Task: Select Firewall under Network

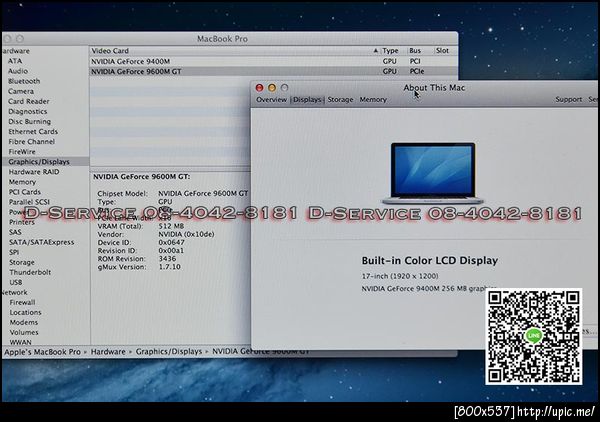Action: (x=22, y=302)
